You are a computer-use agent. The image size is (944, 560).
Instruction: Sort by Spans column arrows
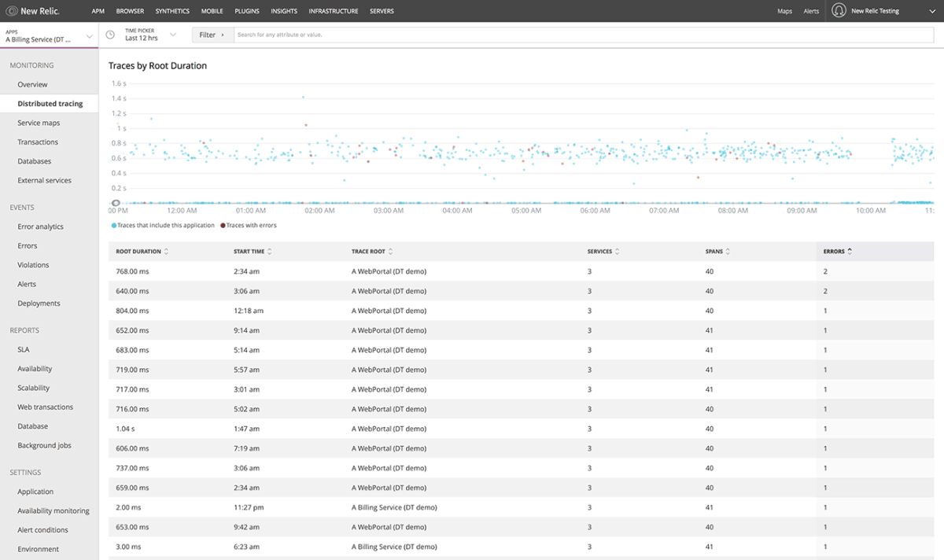728,252
